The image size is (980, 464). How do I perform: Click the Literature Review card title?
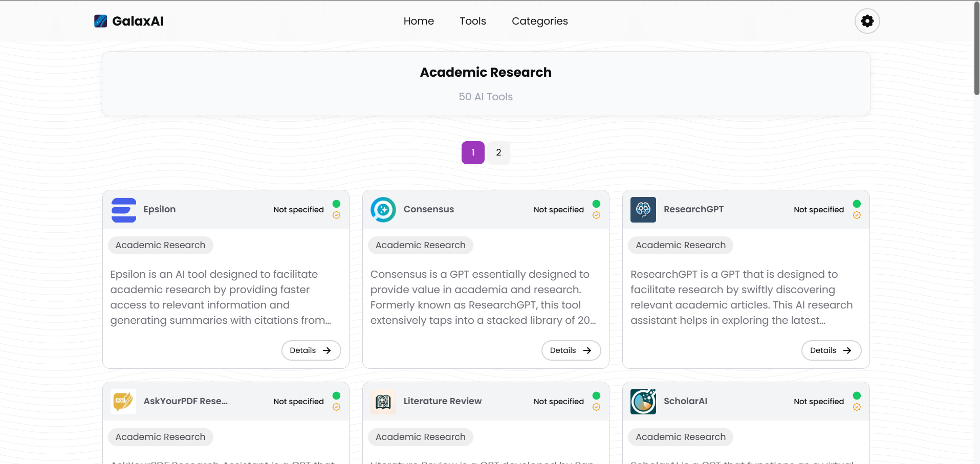(443, 401)
